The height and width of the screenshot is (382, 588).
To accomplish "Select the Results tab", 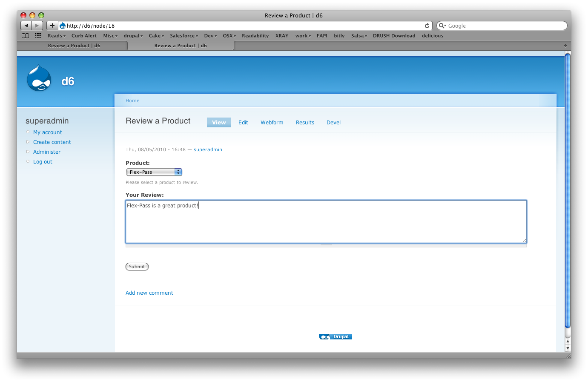I will (x=305, y=122).
